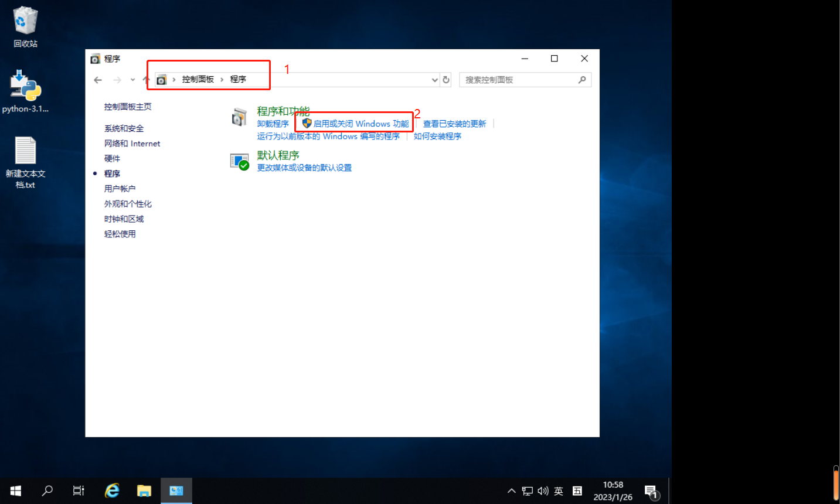840x504 pixels.
Task: Launch Internet Explorer from taskbar
Action: [111, 491]
